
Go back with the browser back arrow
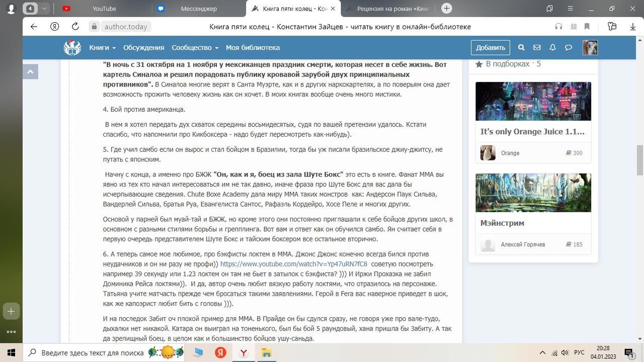coord(34,27)
